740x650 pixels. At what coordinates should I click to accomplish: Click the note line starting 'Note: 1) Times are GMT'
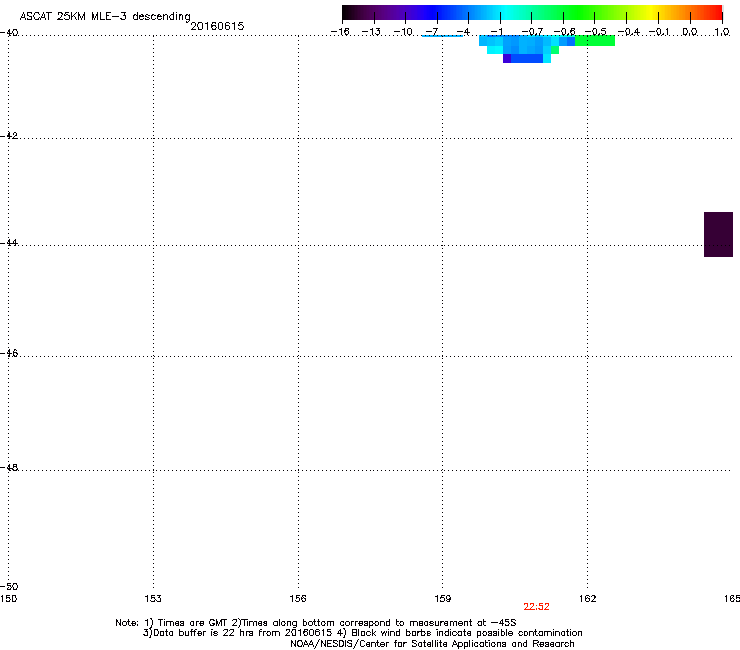tap(316, 623)
